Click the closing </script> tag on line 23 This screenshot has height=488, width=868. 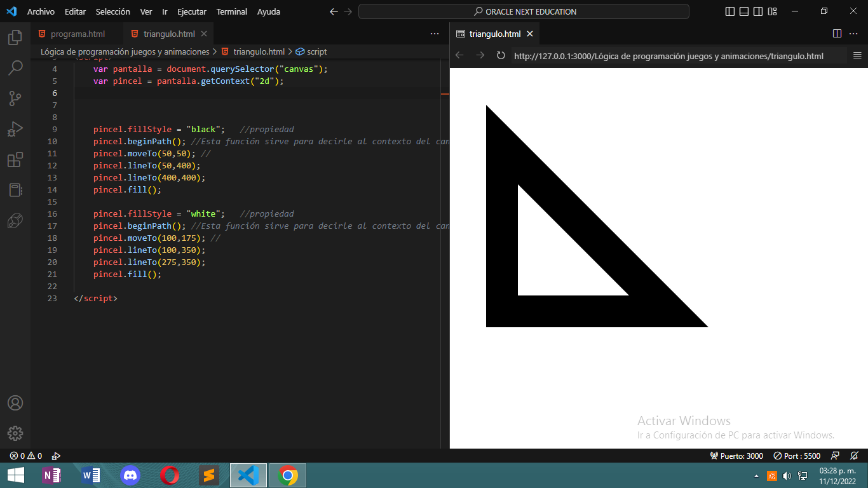(95, 298)
